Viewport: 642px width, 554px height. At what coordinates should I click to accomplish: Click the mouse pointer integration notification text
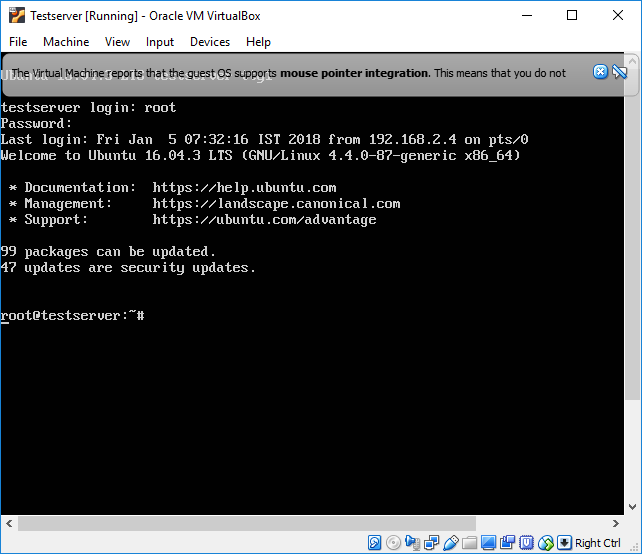[x=288, y=73]
